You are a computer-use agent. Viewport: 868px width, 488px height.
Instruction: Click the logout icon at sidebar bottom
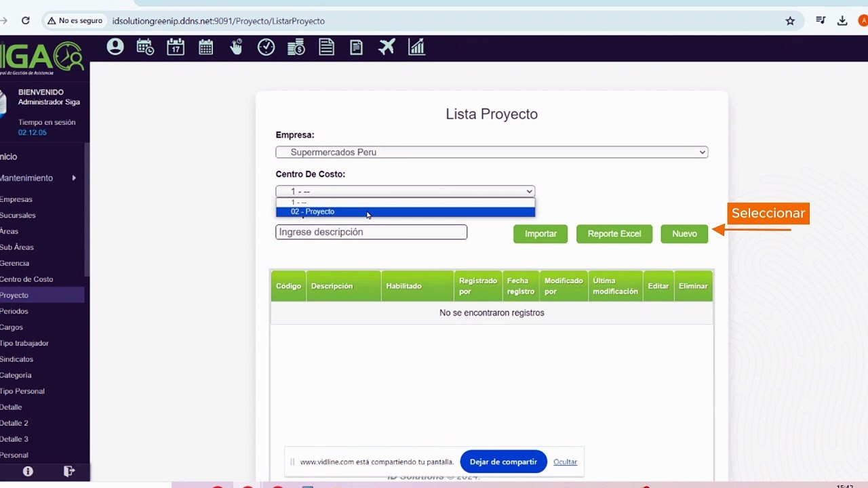pyautogui.click(x=68, y=471)
